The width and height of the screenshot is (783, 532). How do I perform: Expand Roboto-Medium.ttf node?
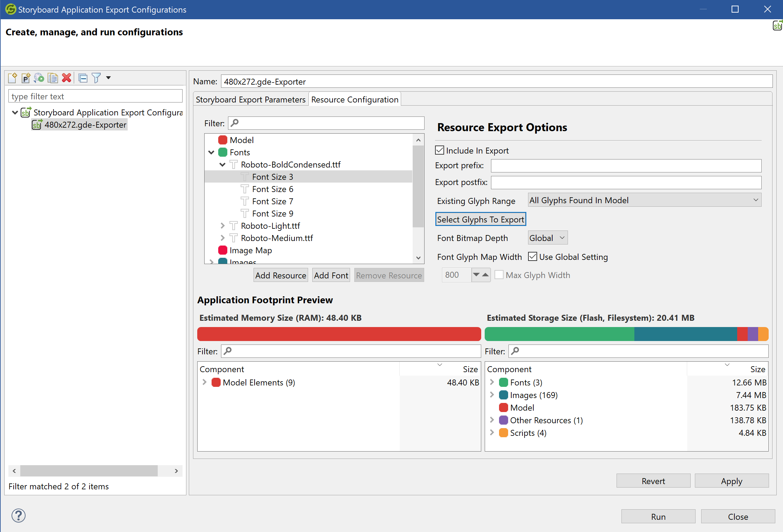pos(222,238)
